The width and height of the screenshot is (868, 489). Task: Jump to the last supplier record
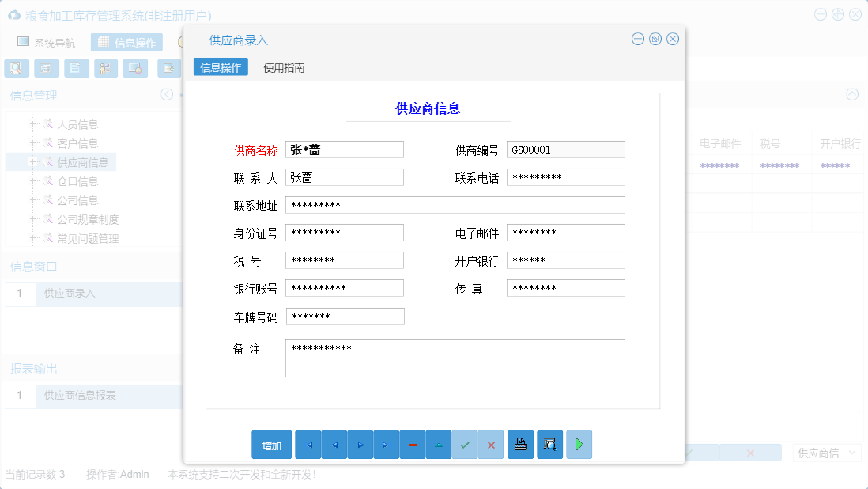386,444
